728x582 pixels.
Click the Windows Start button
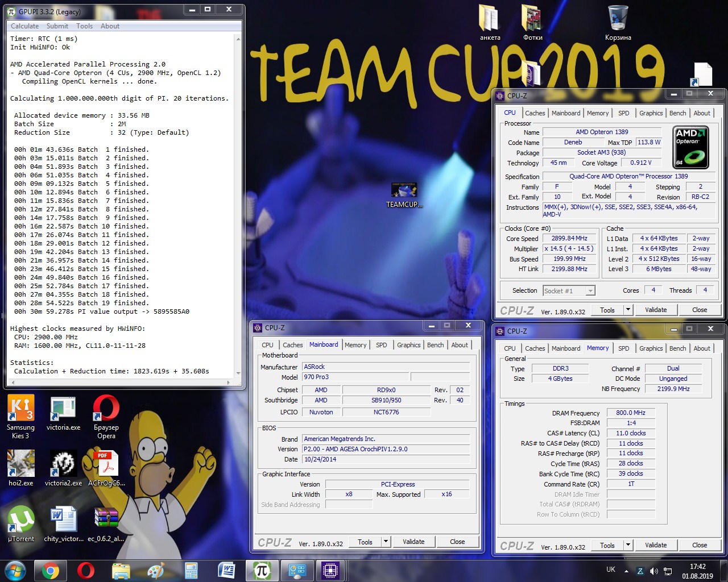point(15,570)
